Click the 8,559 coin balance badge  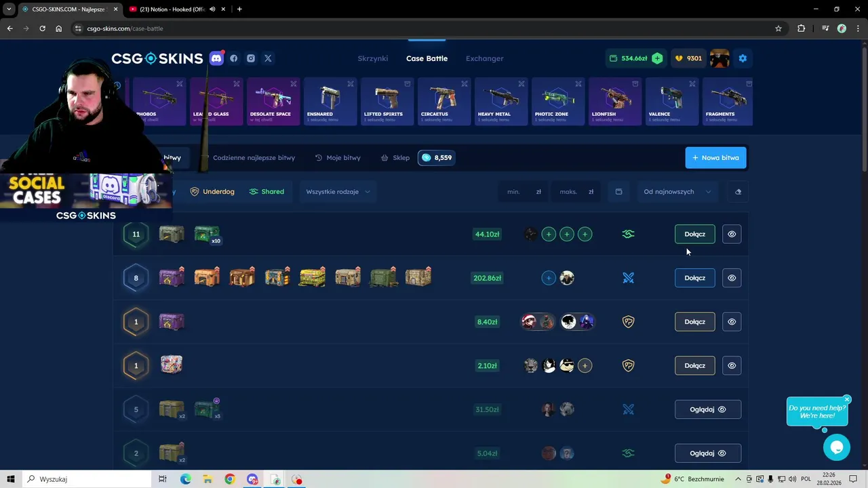tap(436, 158)
